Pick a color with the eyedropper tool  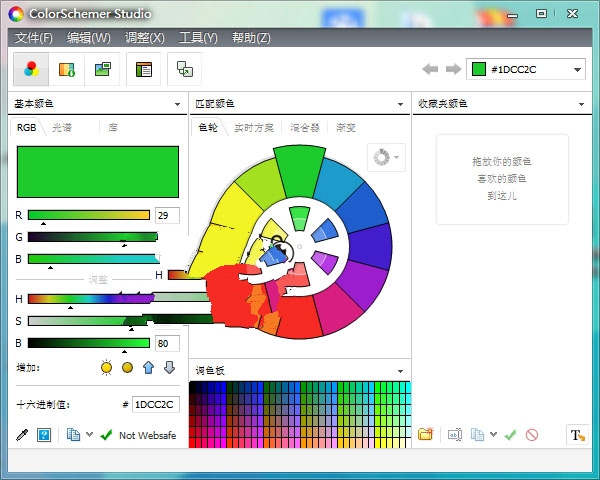(24, 435)
